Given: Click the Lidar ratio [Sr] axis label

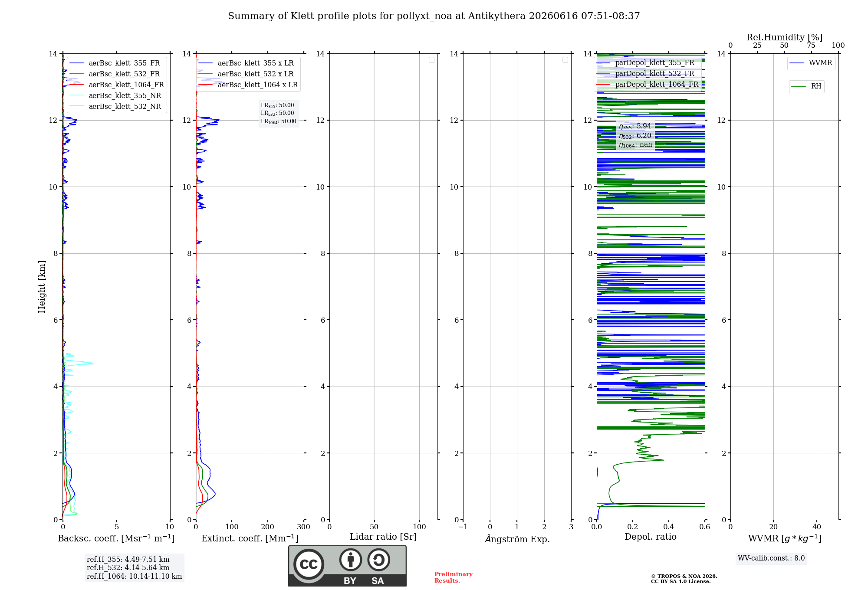Looking at the screenshot, I should [383, 537].
